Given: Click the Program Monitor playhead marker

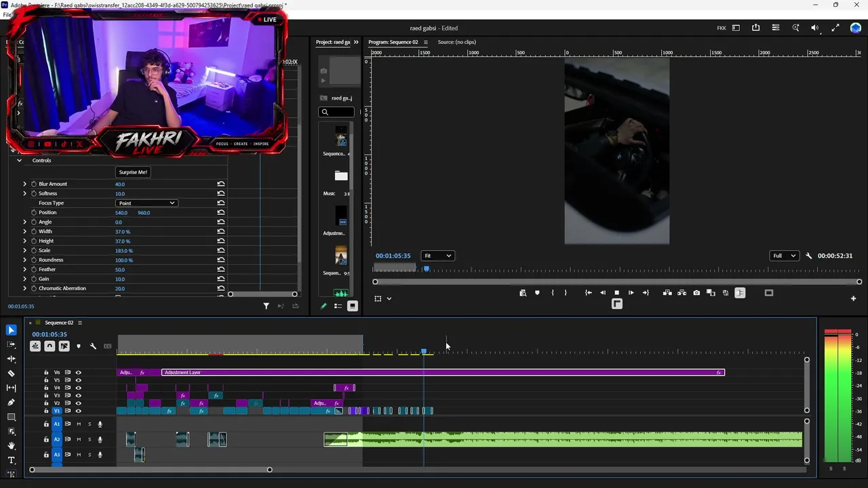Looking at the screenshot, I should pyautogui.click(x=427, y=269).
